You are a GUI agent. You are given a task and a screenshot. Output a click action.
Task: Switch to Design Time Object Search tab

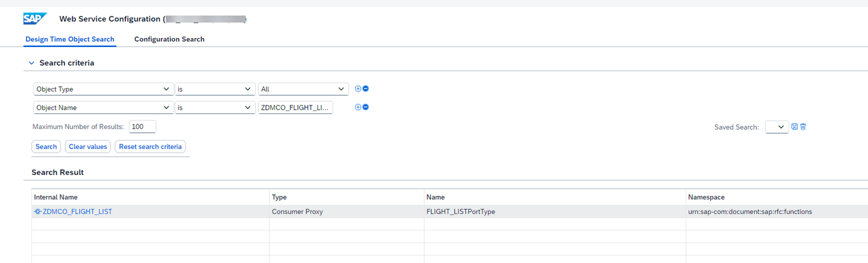coord(70,39)
